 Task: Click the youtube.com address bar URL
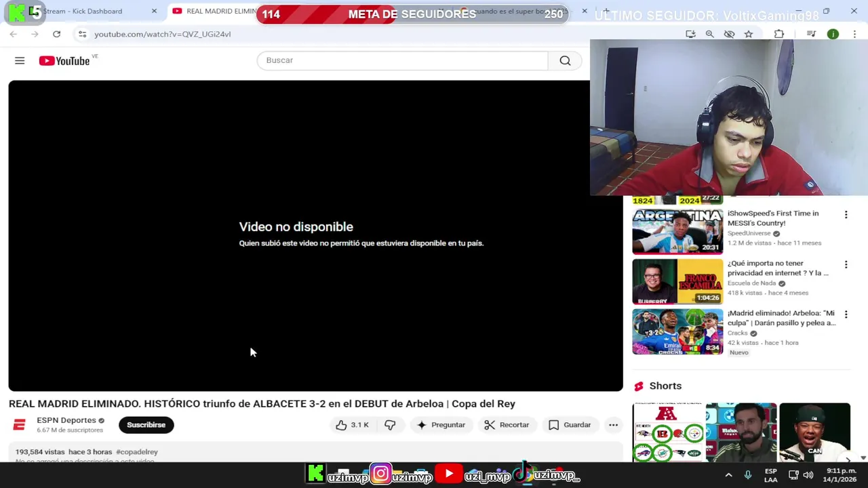(x=163, y=34)
